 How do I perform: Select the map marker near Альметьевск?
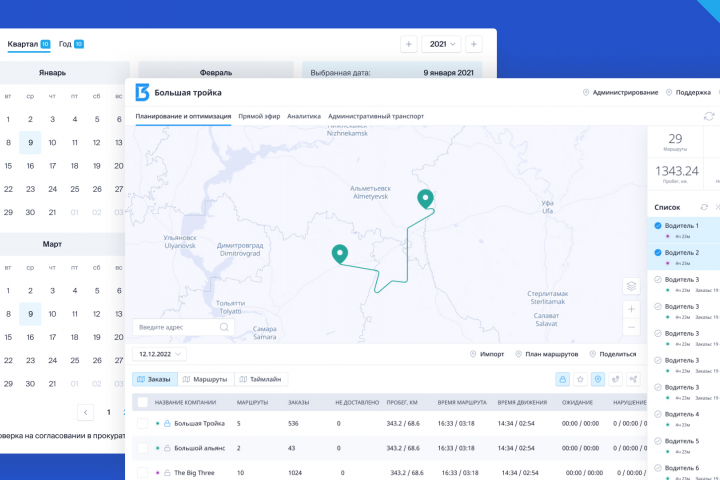tap(426, 199)
